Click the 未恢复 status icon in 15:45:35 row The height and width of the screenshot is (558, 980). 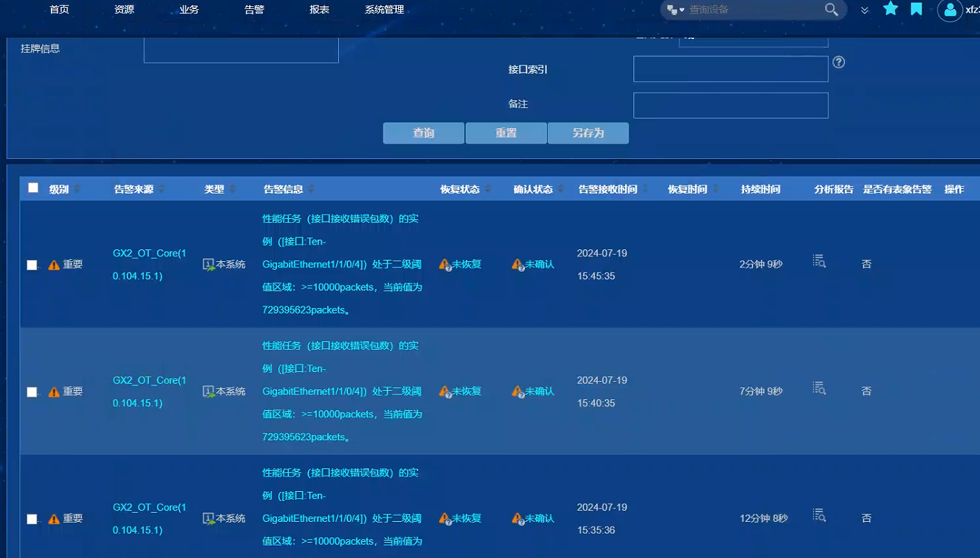point(445,265)
